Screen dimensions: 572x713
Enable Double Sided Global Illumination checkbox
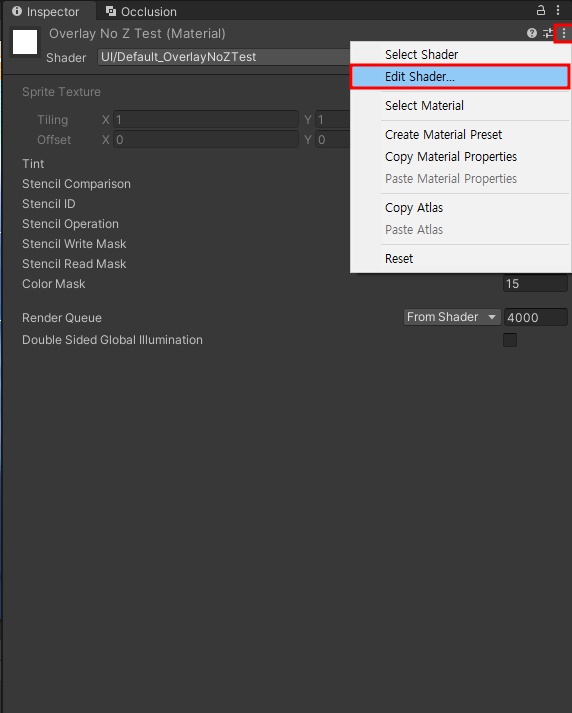tap(510, 340)
